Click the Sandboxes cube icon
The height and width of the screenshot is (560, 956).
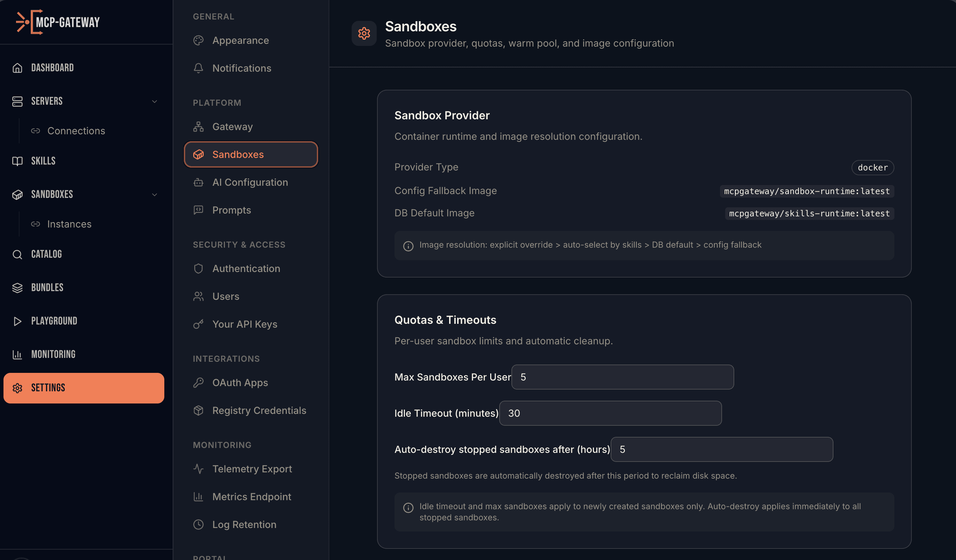coord(198,154)
